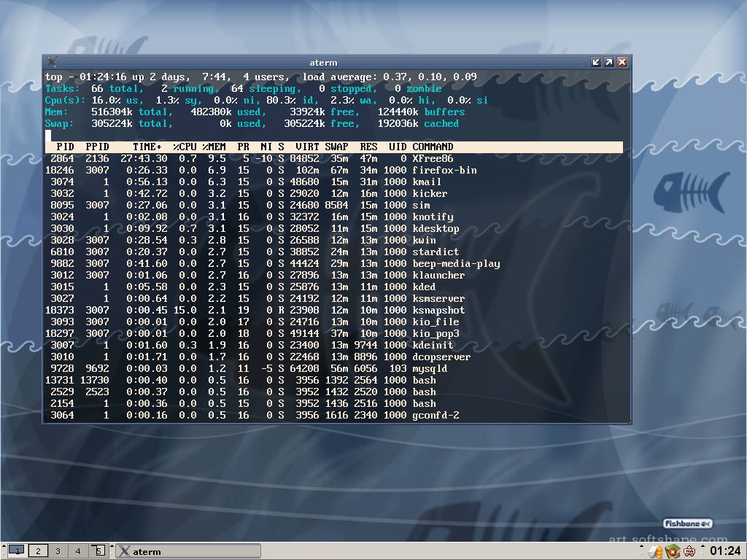Click the PID column header
Viewport: 747px width, 560px height.
click(x=65, y=147)
